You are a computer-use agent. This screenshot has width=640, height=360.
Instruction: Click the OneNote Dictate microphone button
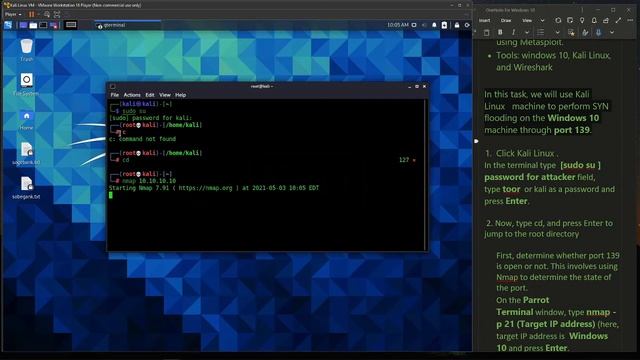pyautogui.click(x=599, y=32)
